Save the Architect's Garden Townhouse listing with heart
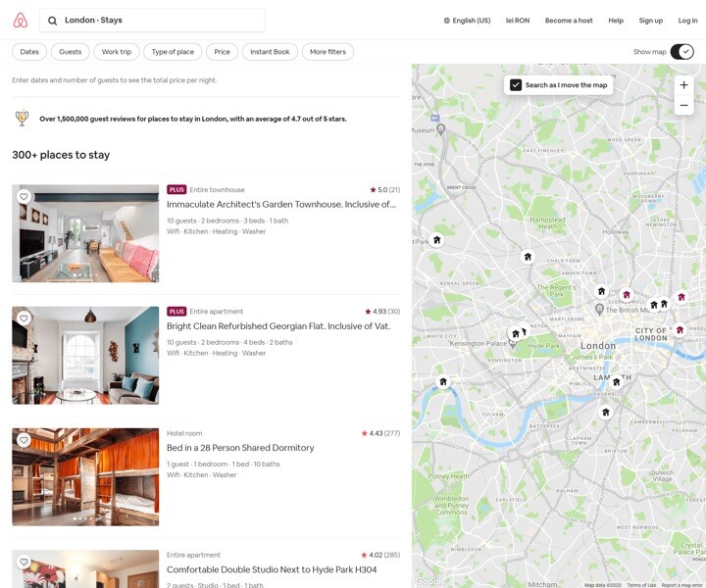Screen dimensions: 706x588 click(24, 196)
